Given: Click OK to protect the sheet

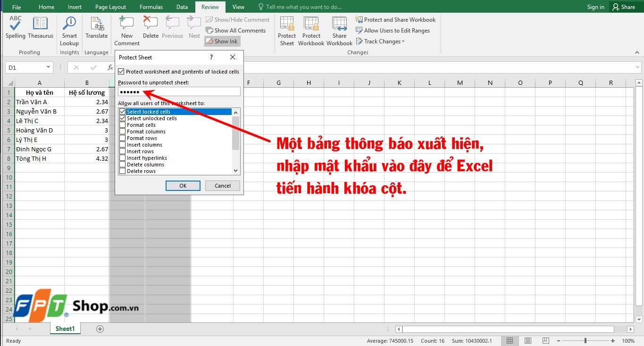Looking at the screenshot, I should [x=183, y=185].
